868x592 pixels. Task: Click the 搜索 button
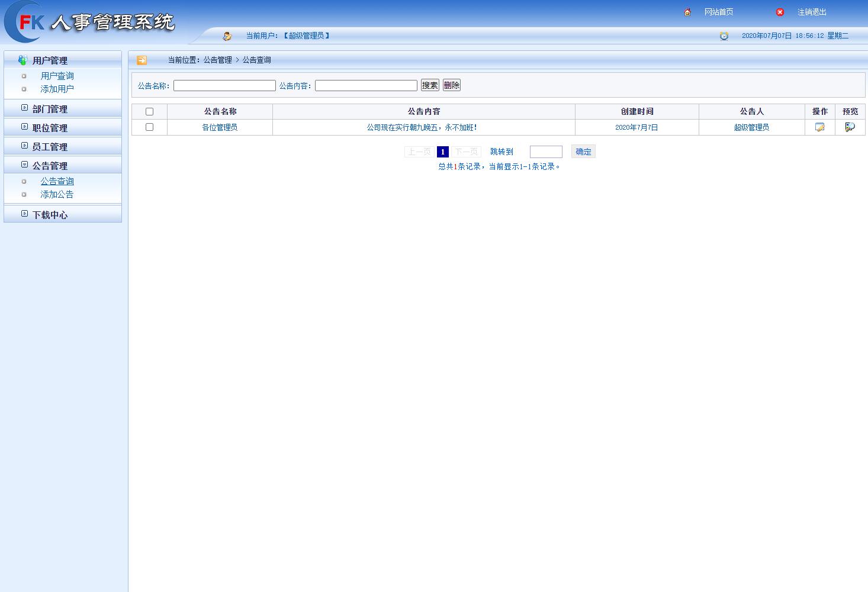(429, 85)
